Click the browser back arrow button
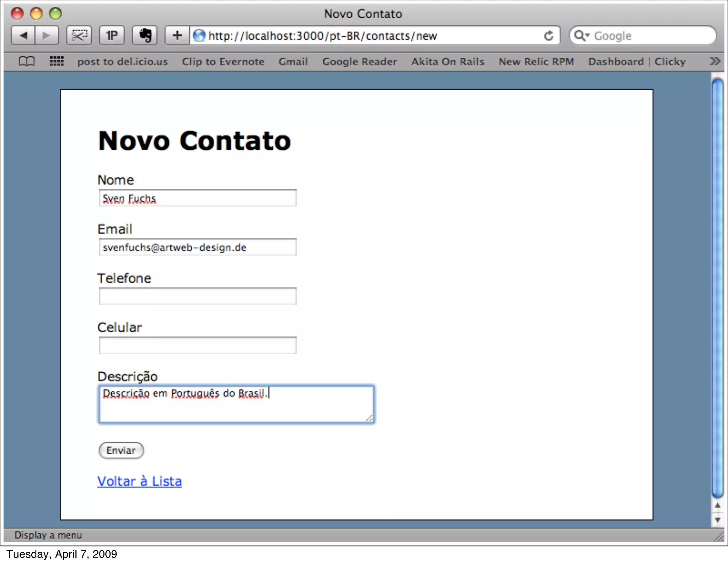 pyautogui.click(x=23, y=36)
